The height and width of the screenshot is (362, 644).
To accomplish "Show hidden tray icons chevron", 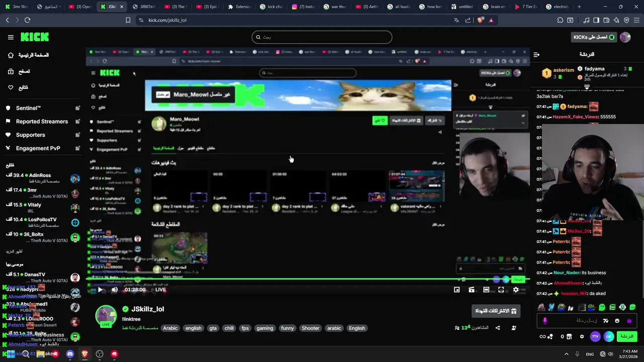I will coord(566,354).
